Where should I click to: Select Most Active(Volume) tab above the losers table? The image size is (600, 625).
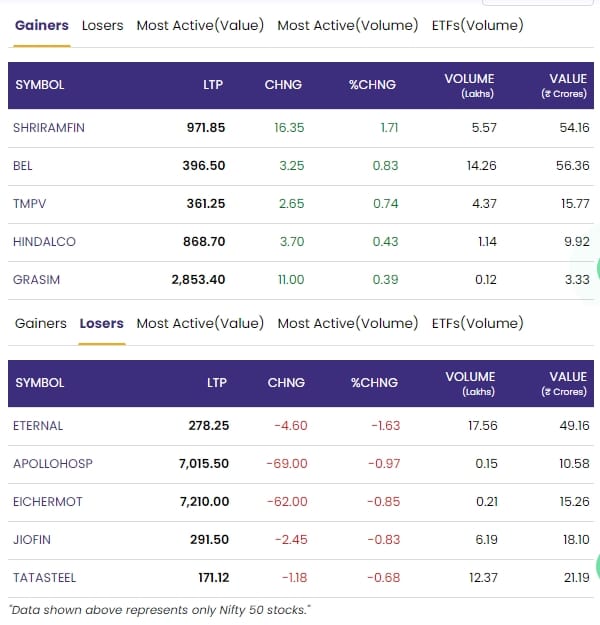(x=347, y=323)
